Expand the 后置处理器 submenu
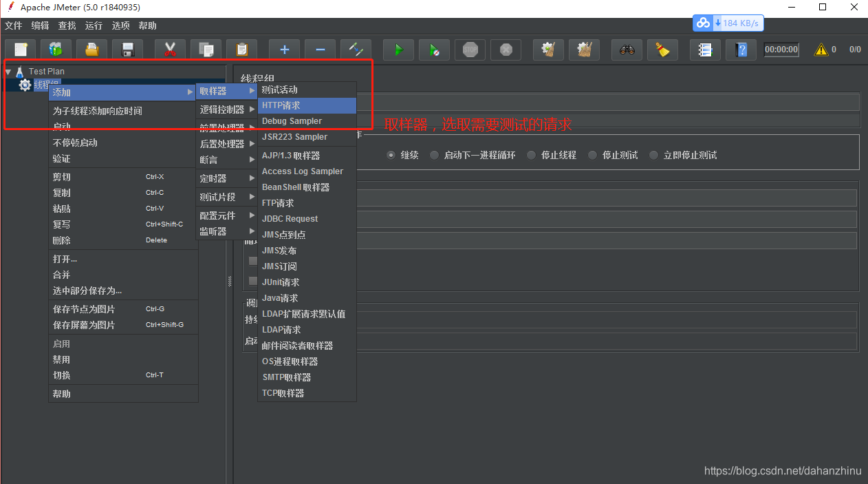The height and width of the screenshot is (484, 868). pos(227,144)
